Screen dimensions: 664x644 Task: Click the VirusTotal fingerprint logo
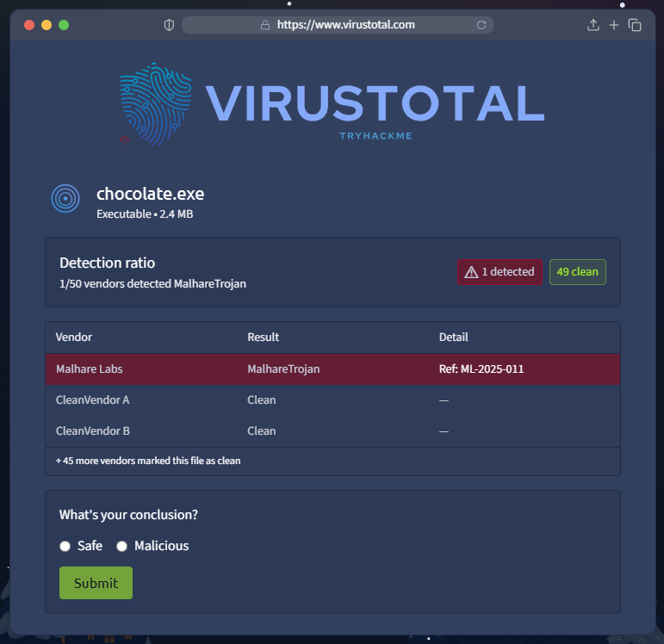click(155, 103)
